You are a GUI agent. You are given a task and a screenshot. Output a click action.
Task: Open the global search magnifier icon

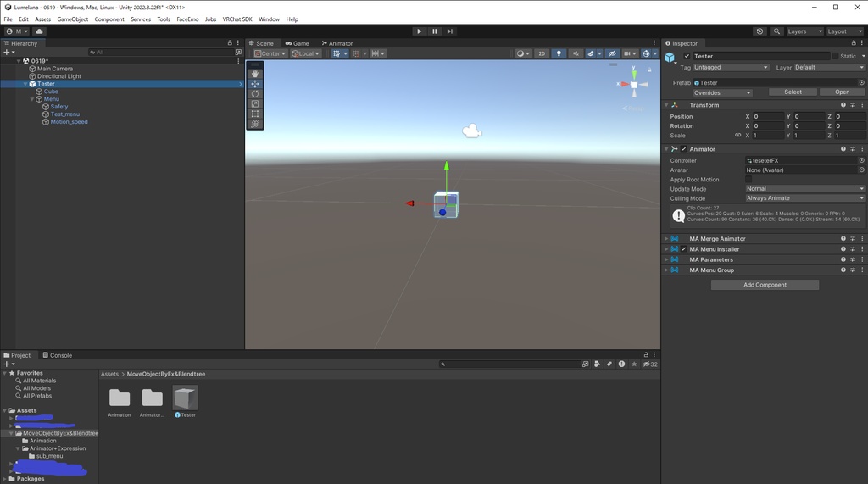tap(776, 31)
